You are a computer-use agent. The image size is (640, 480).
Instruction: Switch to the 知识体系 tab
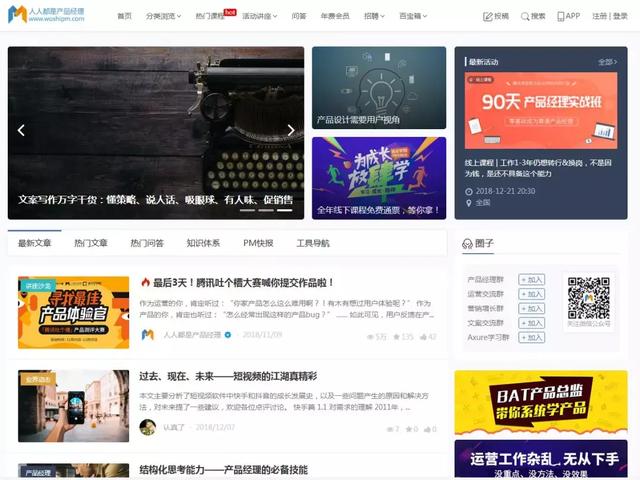[203, 243]
